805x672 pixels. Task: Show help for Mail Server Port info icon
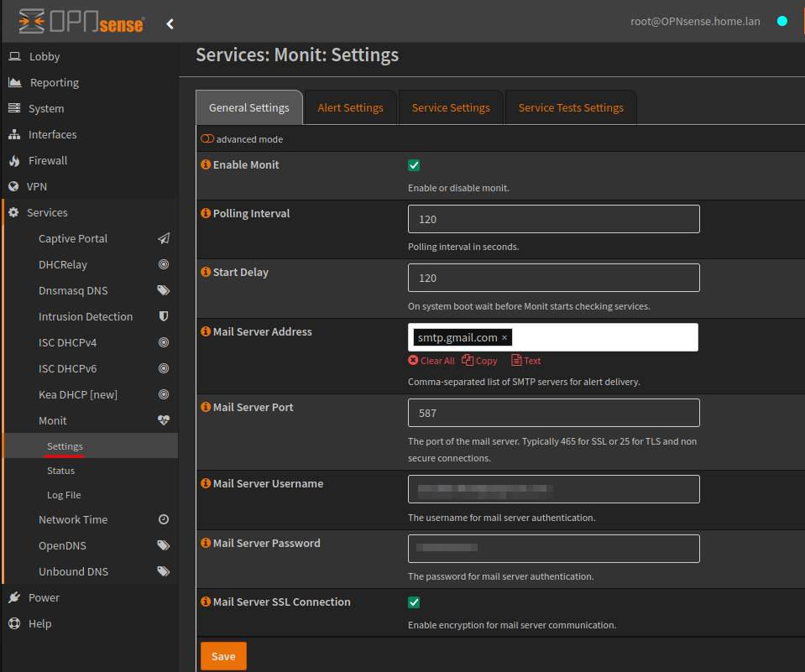206,407
